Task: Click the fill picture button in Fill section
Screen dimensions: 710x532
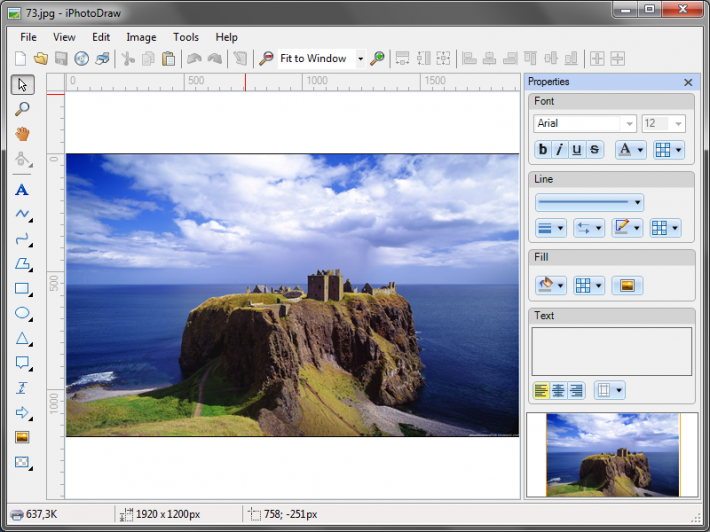Action: click(627, 286)
